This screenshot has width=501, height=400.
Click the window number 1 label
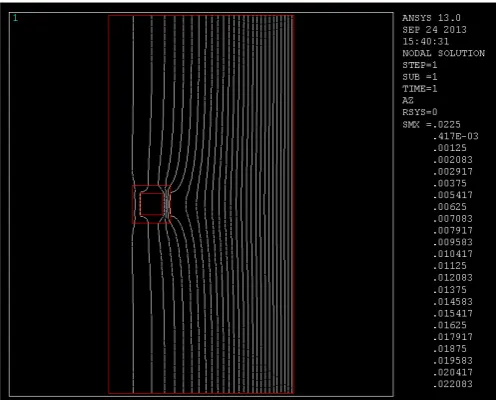click(15, 18)
